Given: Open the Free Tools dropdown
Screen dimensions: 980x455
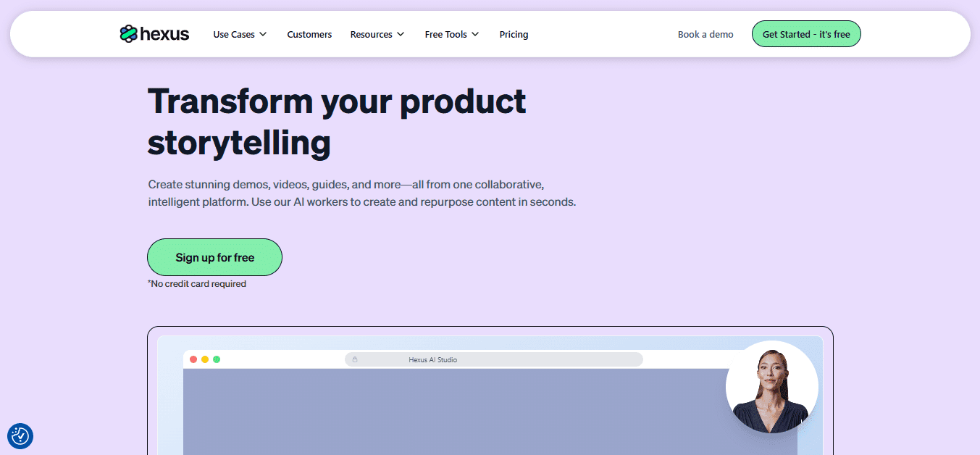Looking at the screenshot, I should (x=451, y=34).
